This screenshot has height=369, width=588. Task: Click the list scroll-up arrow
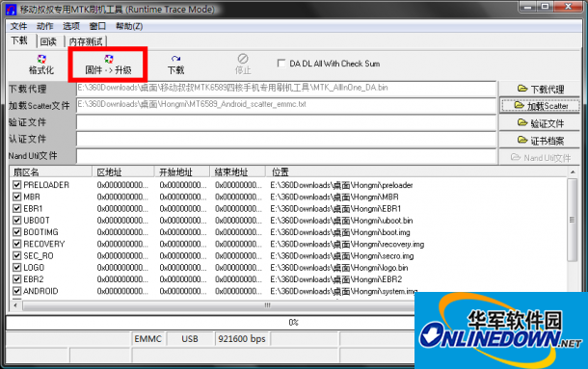[573, 172]
